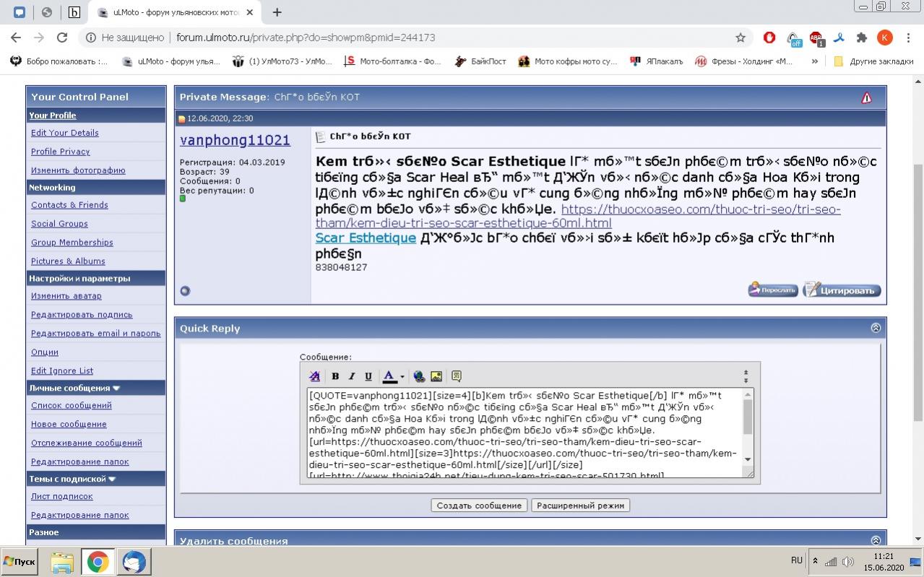
Task: Click the Remove Text Formatting icon
Action: (x=314, y=376)
